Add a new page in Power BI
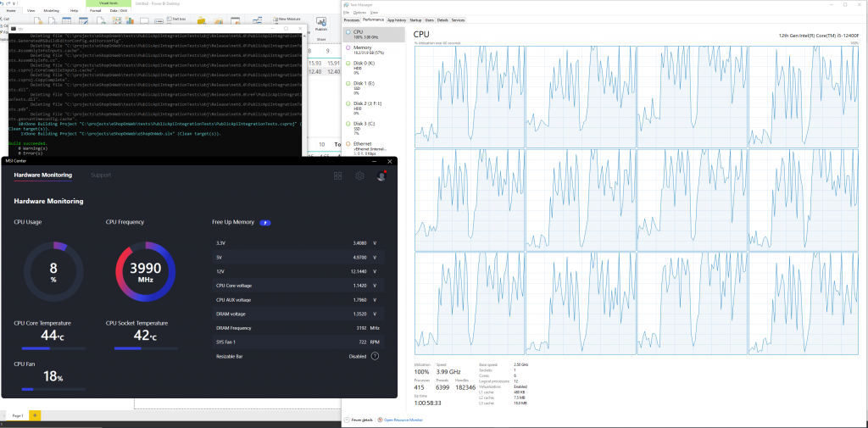 (35, 415)
